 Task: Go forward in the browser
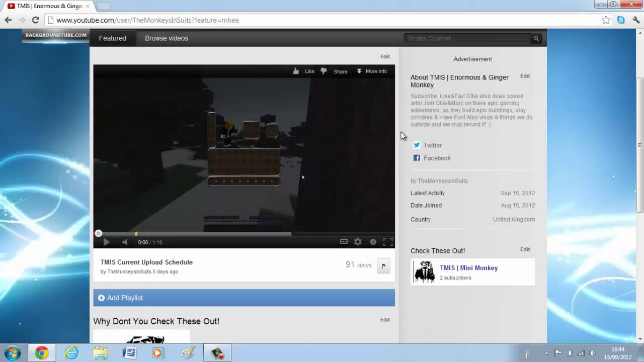(22, 20)
